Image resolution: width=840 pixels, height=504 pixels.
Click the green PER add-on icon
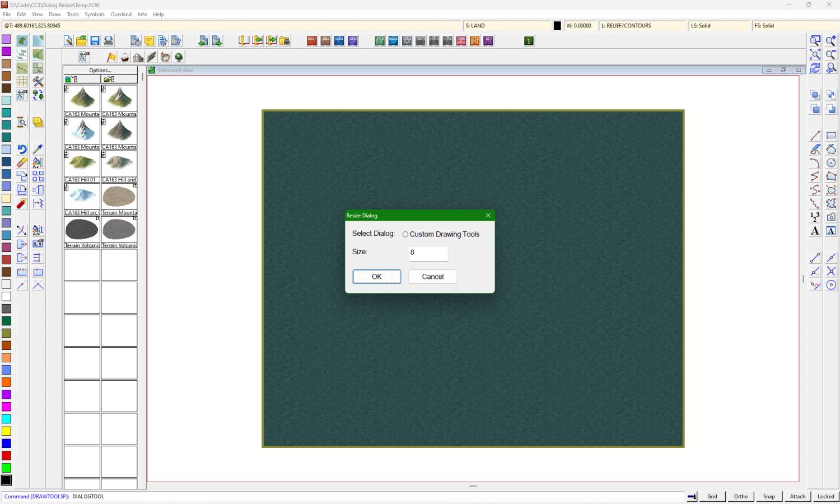coord(380,41)
